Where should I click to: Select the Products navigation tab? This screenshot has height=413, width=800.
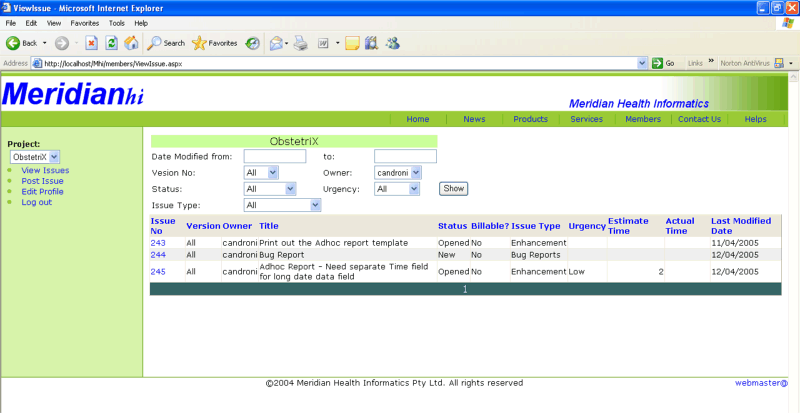(x=529, y=119)
